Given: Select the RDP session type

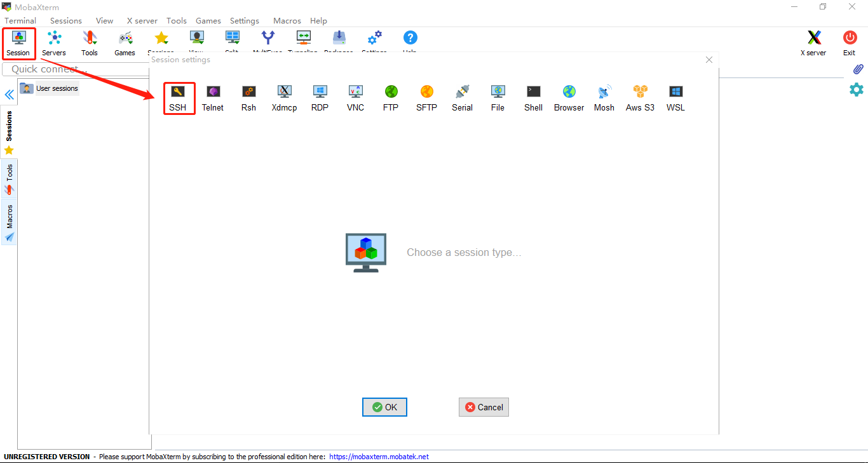Looking at the screenshot, I should point(320,98).
